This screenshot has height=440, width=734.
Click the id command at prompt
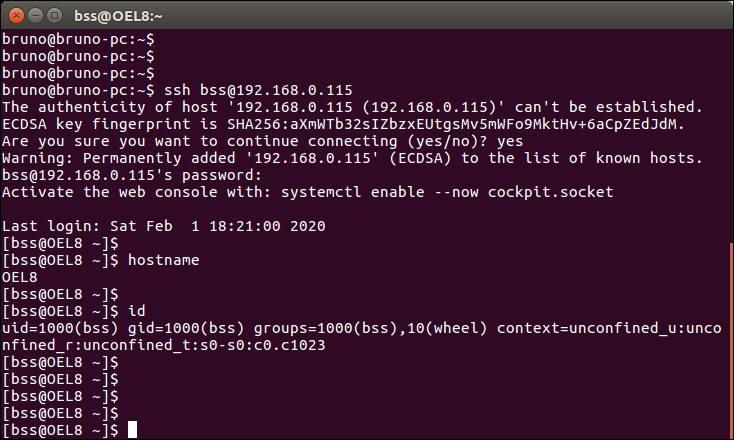[x=137, y=311]
